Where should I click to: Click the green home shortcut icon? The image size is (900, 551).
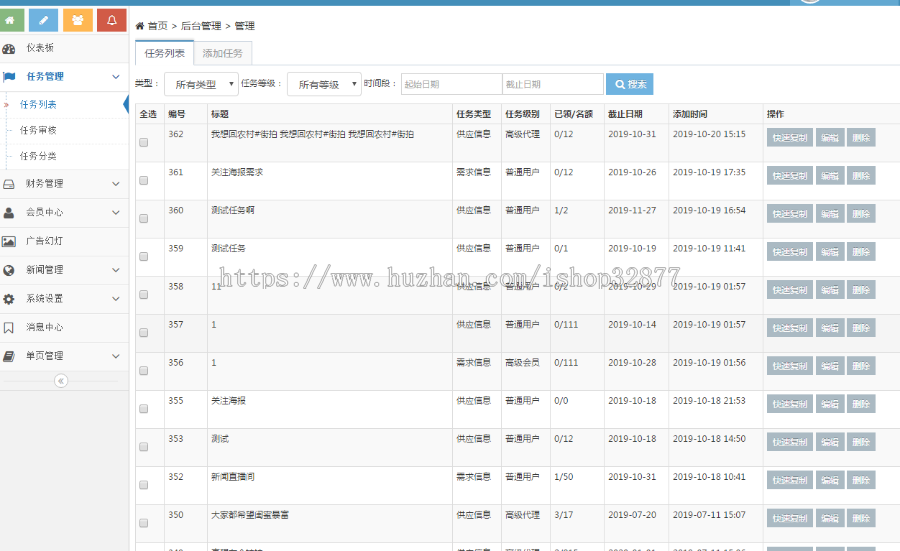click(x=9, y=21)
